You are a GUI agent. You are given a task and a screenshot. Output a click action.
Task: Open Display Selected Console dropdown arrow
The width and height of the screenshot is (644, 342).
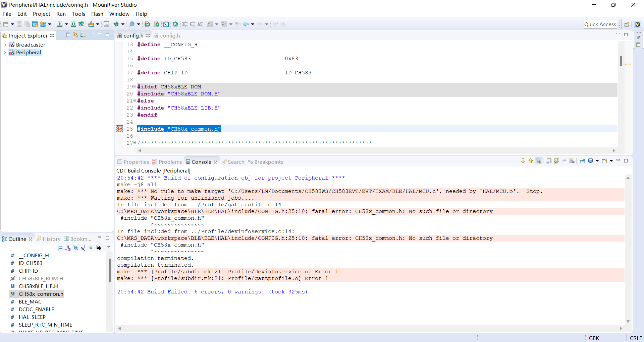(597, 161)
